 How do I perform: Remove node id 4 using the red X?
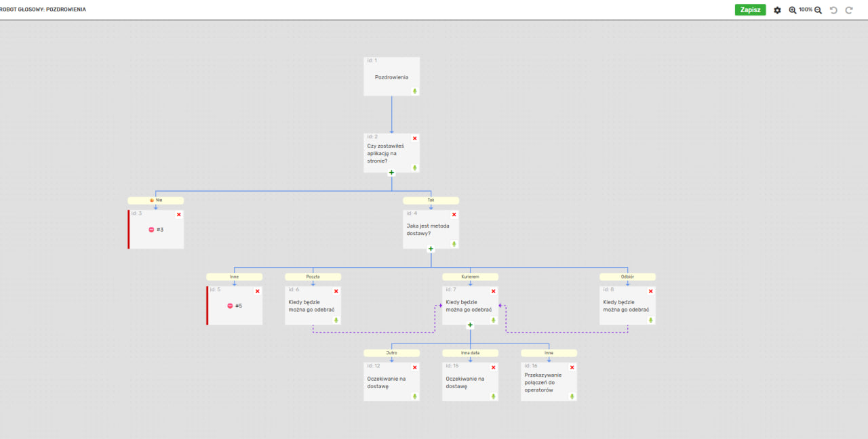[454, 215]
